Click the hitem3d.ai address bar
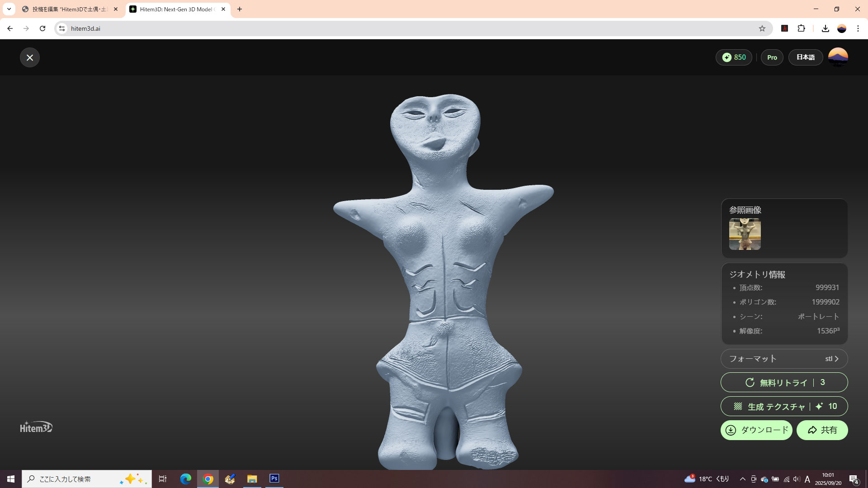 tap(407, 28)
